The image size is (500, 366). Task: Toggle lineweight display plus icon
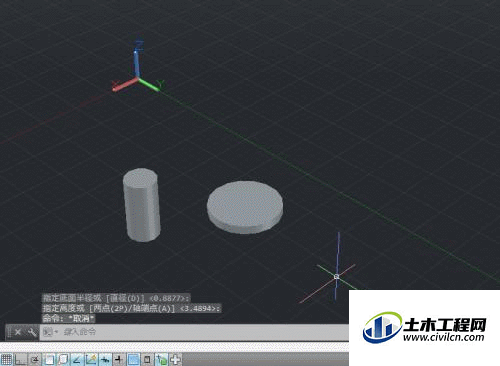[x=119, y=359]
